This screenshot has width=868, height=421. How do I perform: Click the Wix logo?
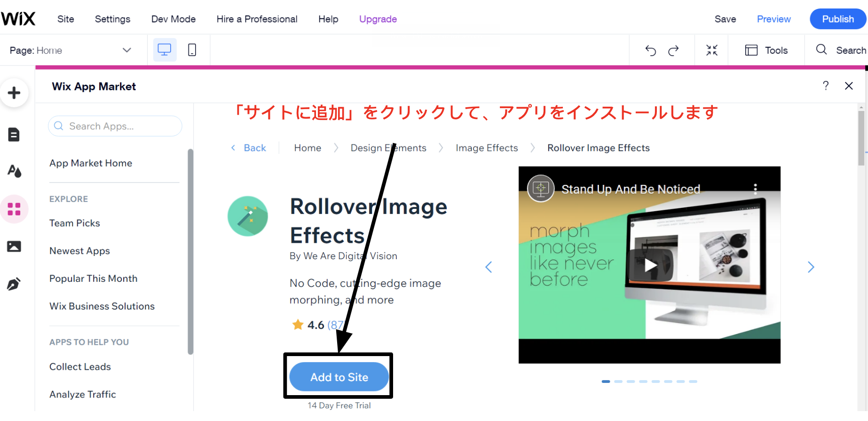[18, 19]
